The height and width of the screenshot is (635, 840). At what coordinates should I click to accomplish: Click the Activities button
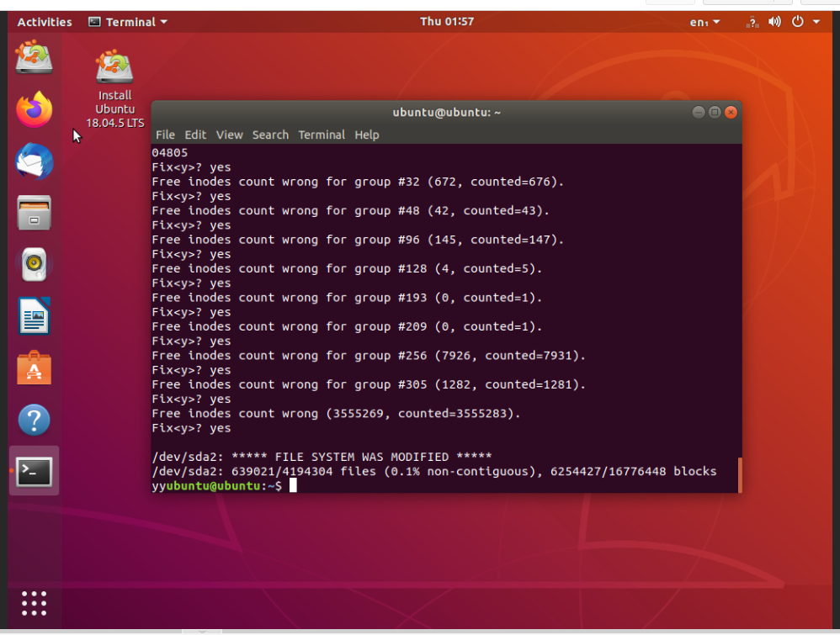[x=45, y=22]
